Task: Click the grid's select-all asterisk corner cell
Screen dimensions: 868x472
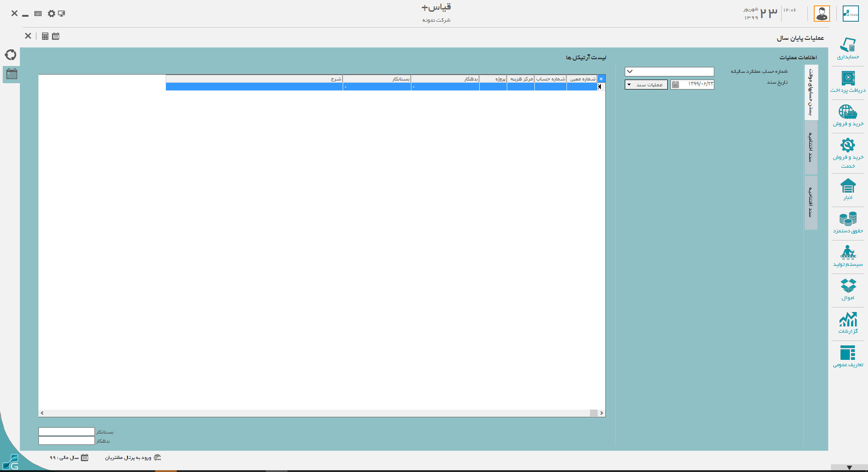Action: click(601, 79)
